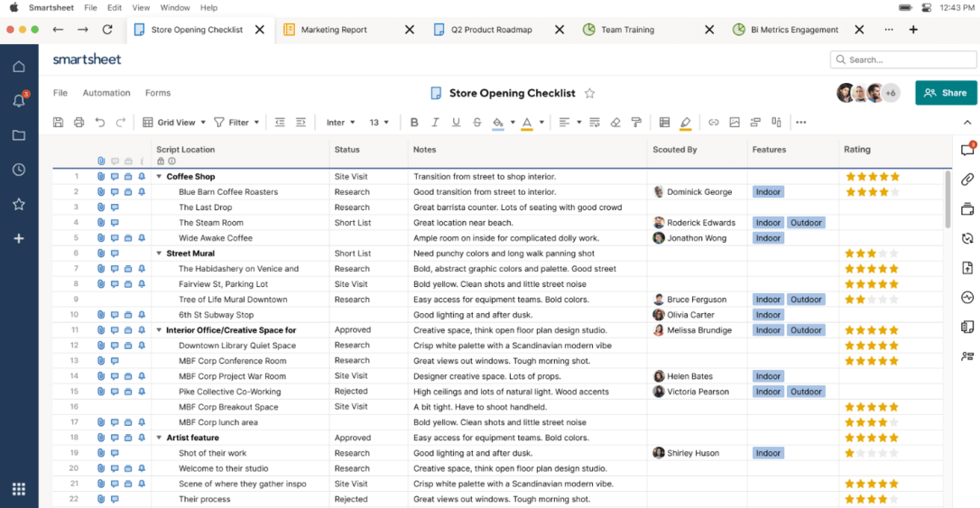Open alignment dropdown arrow
Screen dimensions: 980x508
(x=578, y=123)
